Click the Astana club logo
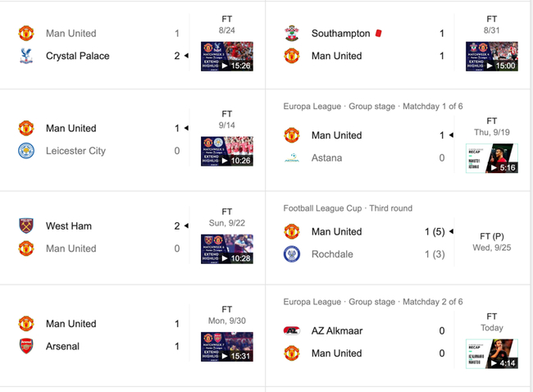This screenshot has width=533, height=392. tap(291, 158)
